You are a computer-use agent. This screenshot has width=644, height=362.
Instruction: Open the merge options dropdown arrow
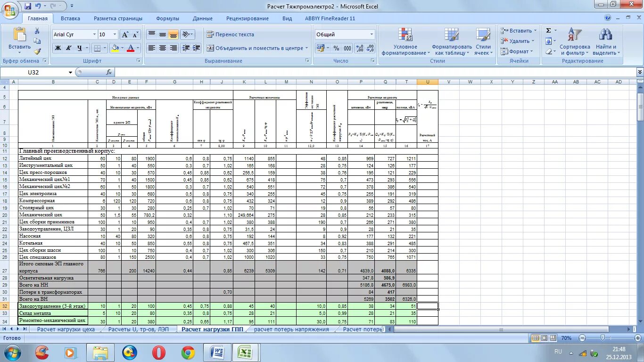(x=306, y=48)
